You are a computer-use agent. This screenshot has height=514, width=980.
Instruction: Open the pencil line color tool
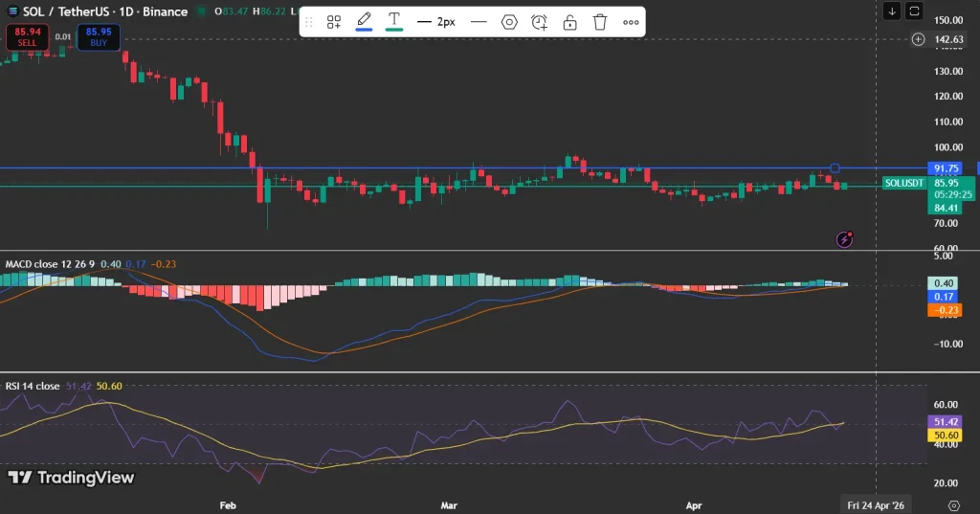pyautogui.click(x=364, y=21)
